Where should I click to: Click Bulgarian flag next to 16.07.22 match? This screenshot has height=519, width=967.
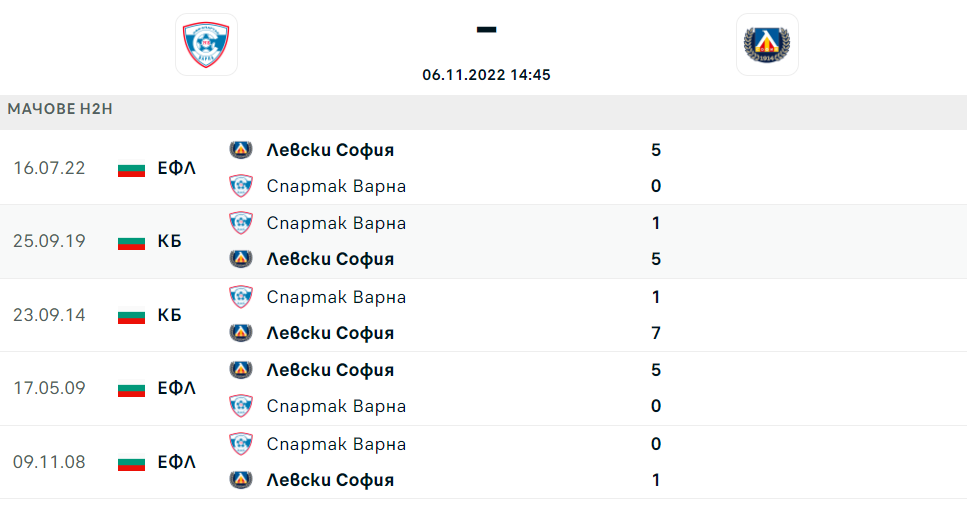point(131,168)
